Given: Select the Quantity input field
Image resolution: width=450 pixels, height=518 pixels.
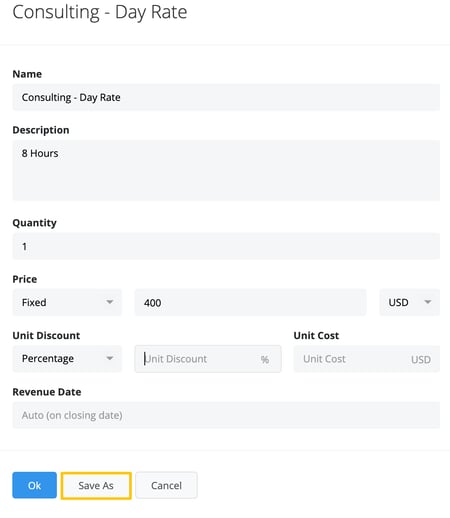Looking at the screenshot, I should point(226,246).
